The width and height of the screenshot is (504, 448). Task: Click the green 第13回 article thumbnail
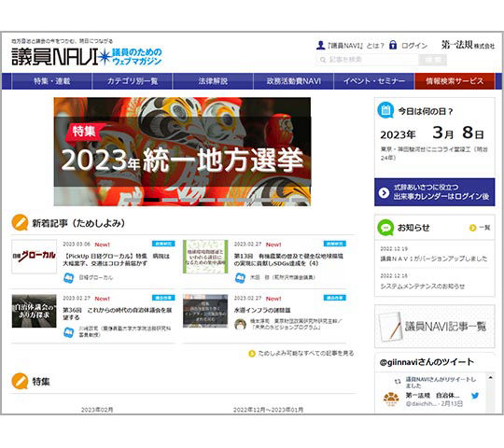[x=205, y=257]
